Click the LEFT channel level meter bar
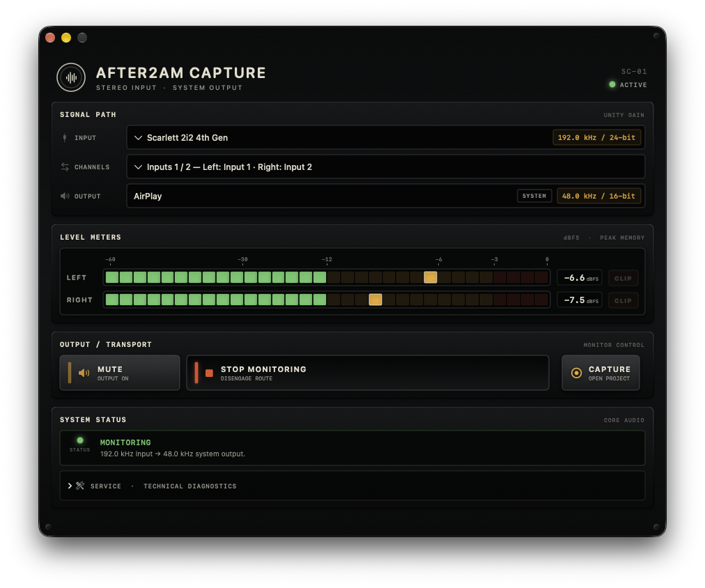The image size is (705, 588). [327, 277]
